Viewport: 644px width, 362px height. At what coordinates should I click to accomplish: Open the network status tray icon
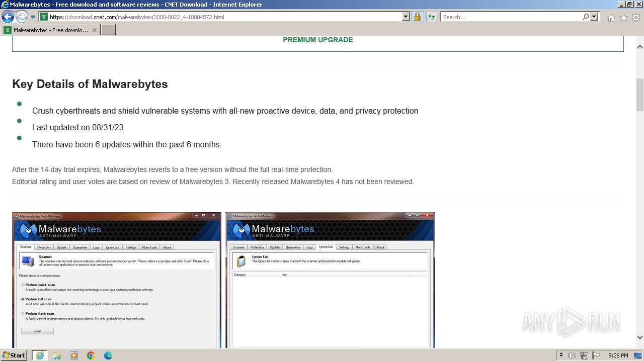584,355
